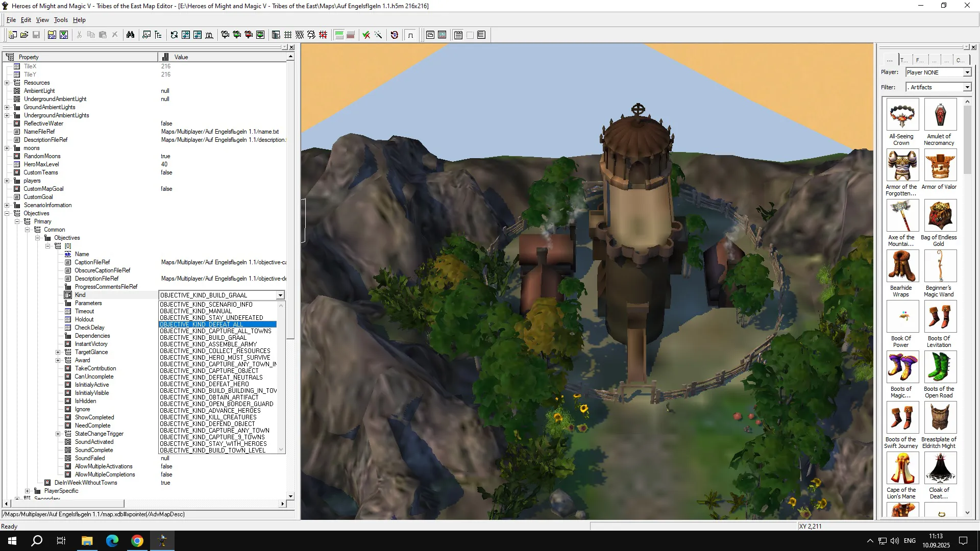The height and width of the screenshot is (551, 980).
Task: Click the circular arrows refresh icon
Action: (x=174, y=35)
